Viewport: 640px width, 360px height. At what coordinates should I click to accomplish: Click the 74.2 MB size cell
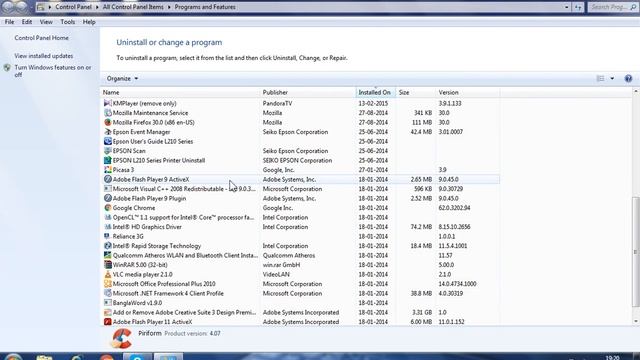click(421, 227)
